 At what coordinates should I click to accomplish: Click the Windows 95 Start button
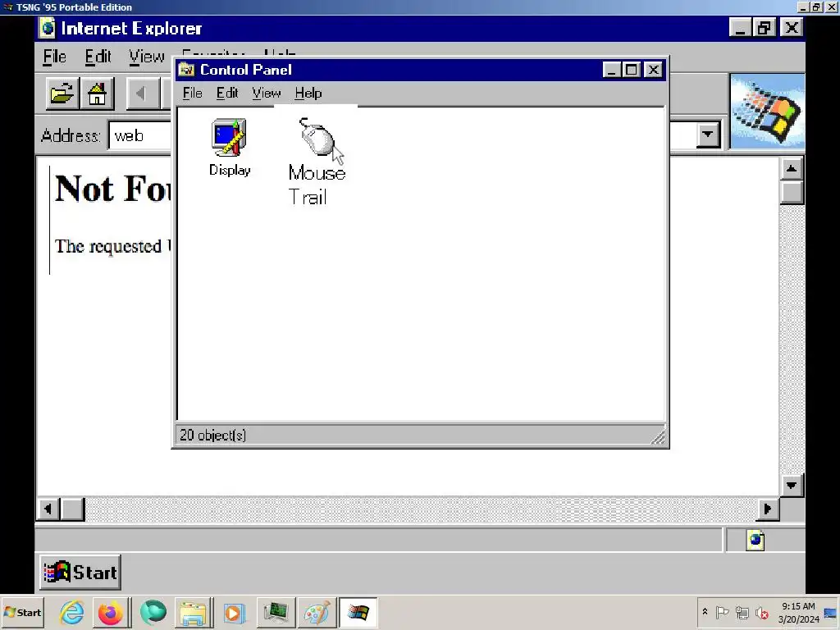(80, 572)
